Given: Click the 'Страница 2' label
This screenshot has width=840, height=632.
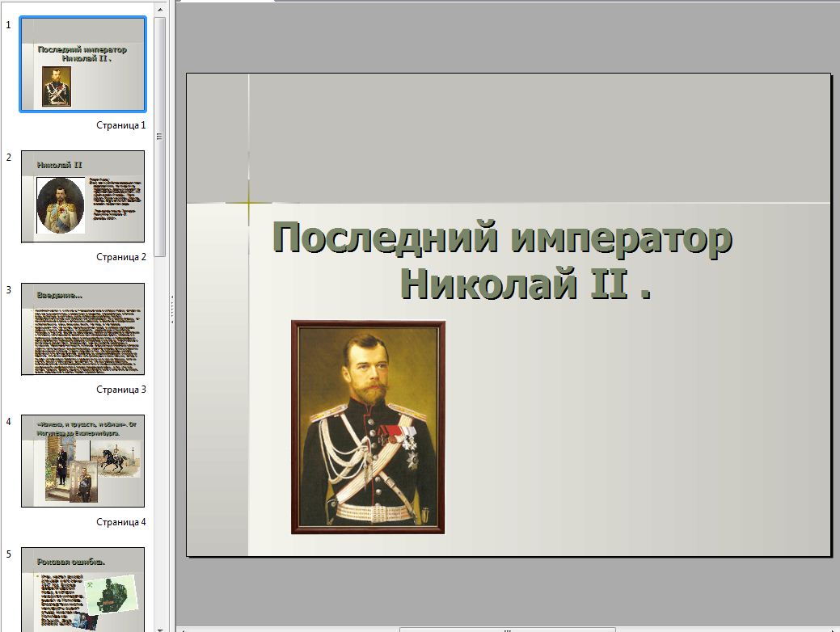Looking at the screenshot, I should 120,257.
